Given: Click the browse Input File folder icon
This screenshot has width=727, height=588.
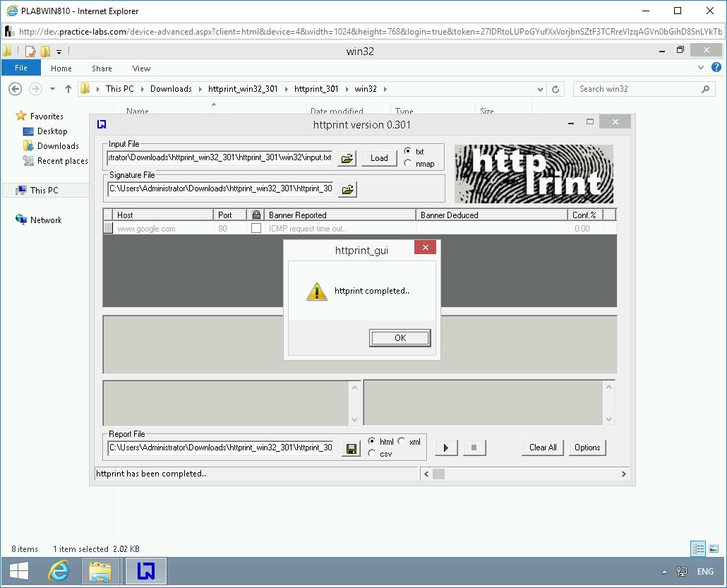Looking at the screenshot, I should coord(347,158).
